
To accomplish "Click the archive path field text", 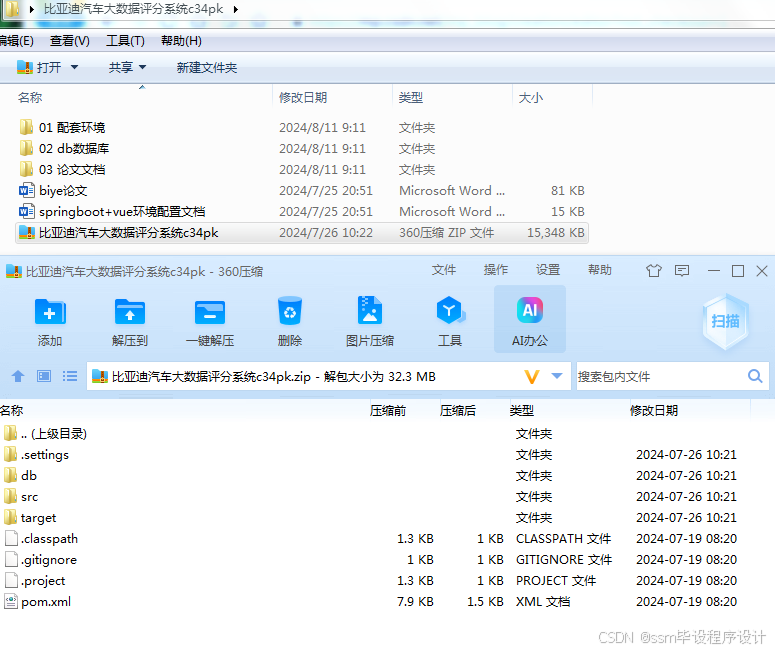I will tap(274, 377).
